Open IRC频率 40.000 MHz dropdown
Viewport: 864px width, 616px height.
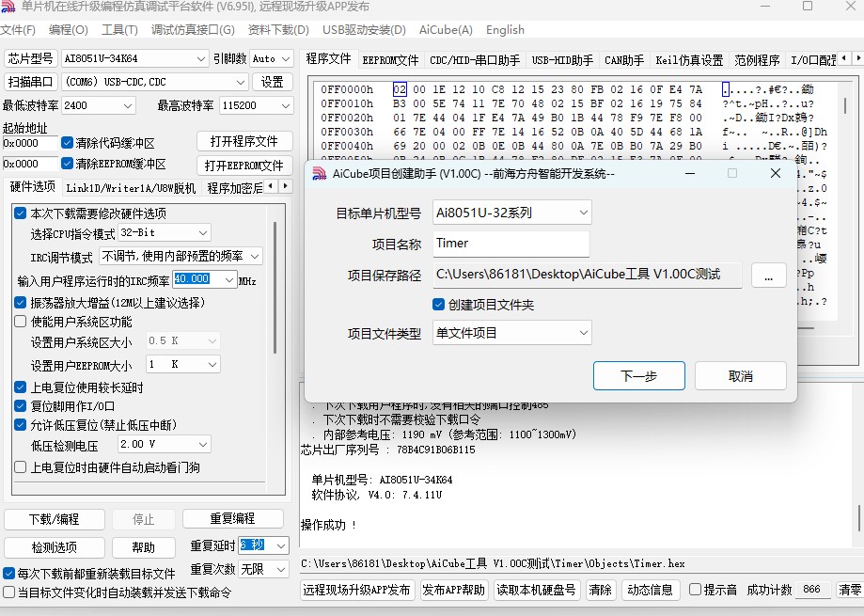coord(204,279)
